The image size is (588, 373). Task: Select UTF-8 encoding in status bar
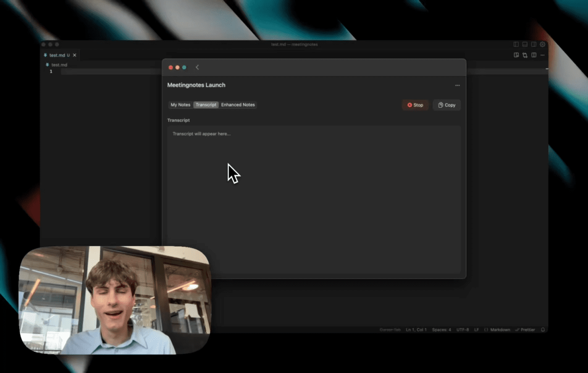point(462,330)
